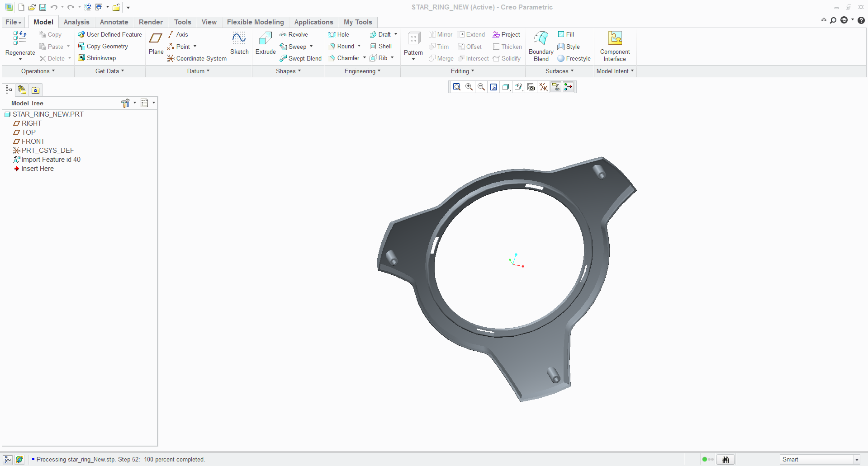868x466 pixels.
Task: Switch to the Analysis tab
Action: pos(76,22)
